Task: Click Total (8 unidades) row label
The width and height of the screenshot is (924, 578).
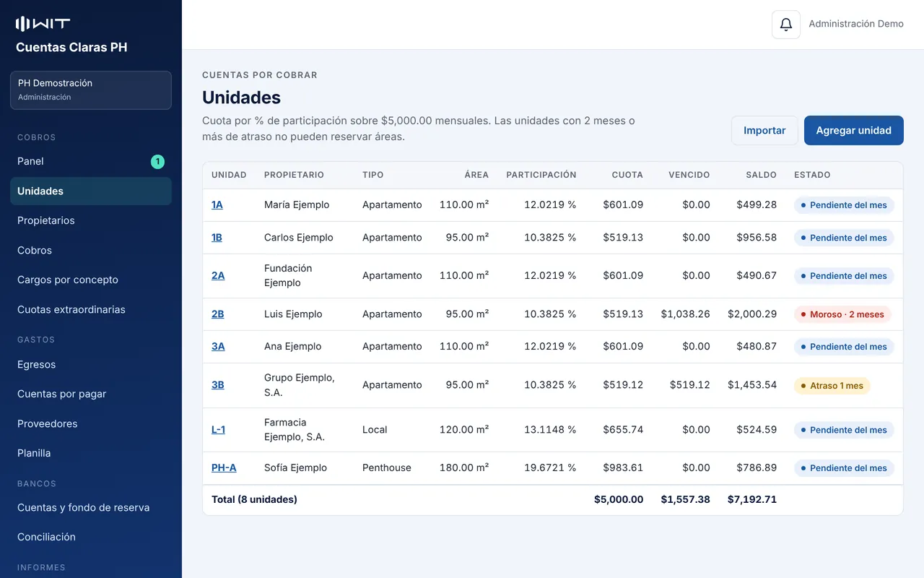Action: [254, 500]
